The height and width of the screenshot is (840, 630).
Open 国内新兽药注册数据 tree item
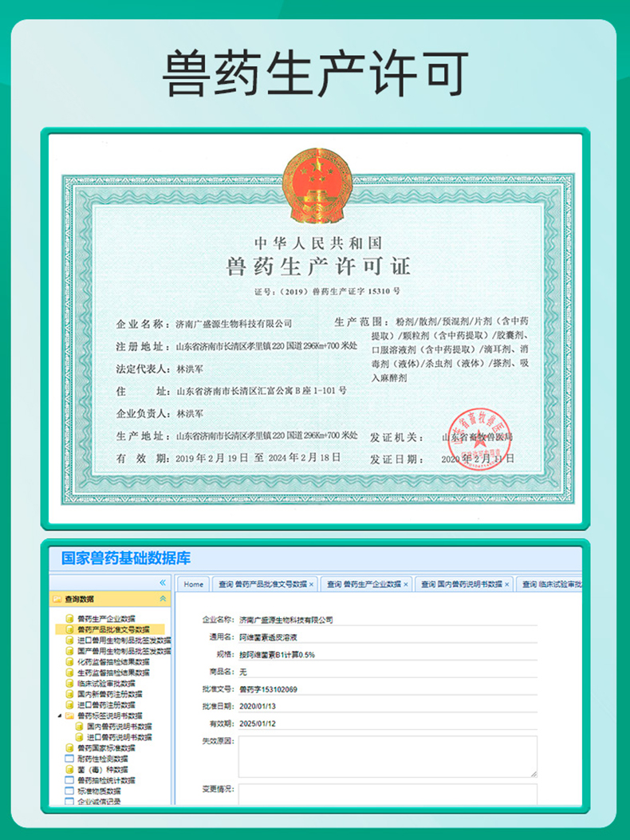pyautogui.click(x=110, y=694)
